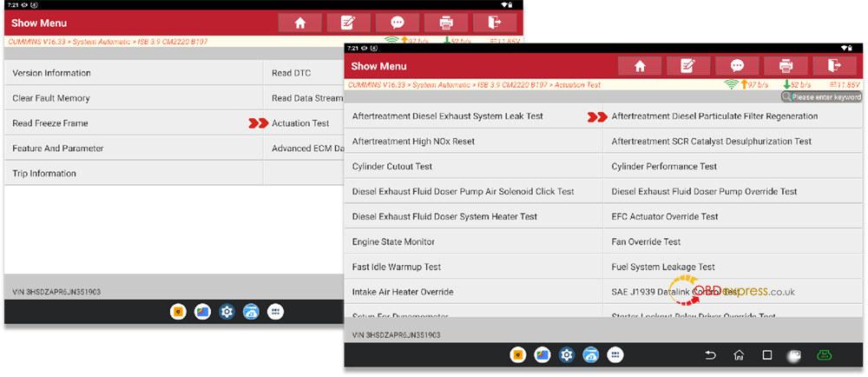The image size is (868, 377).
Task: Tap the Android back arrow navigation icon
Action: tap(710, 355)
